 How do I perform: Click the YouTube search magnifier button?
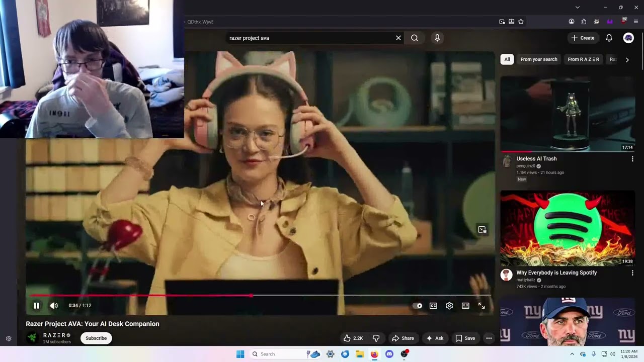pyautogui.click(x=415, y=38)
